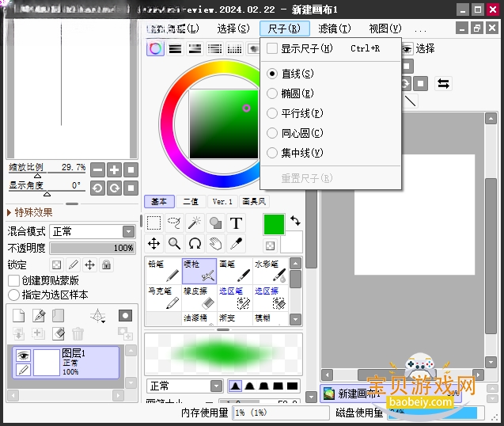Select the color wheel mode icon
Screen dimensions: 504x426
click(155, 49)
